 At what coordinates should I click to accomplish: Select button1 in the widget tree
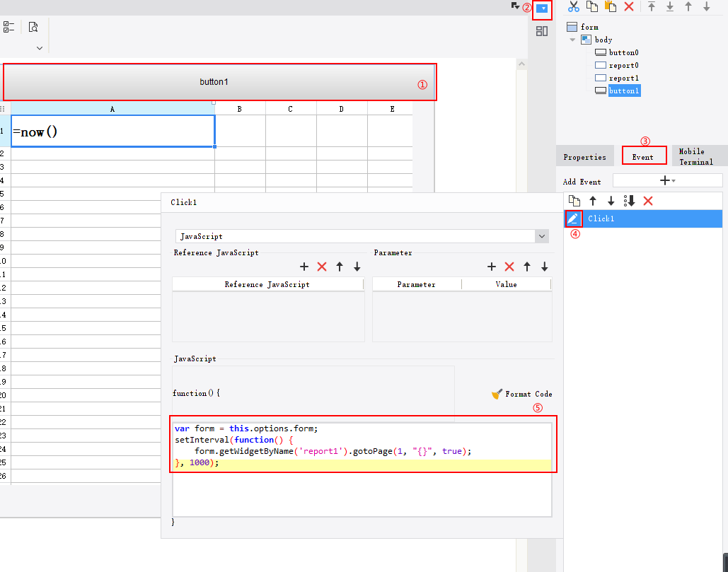point(623,91)
